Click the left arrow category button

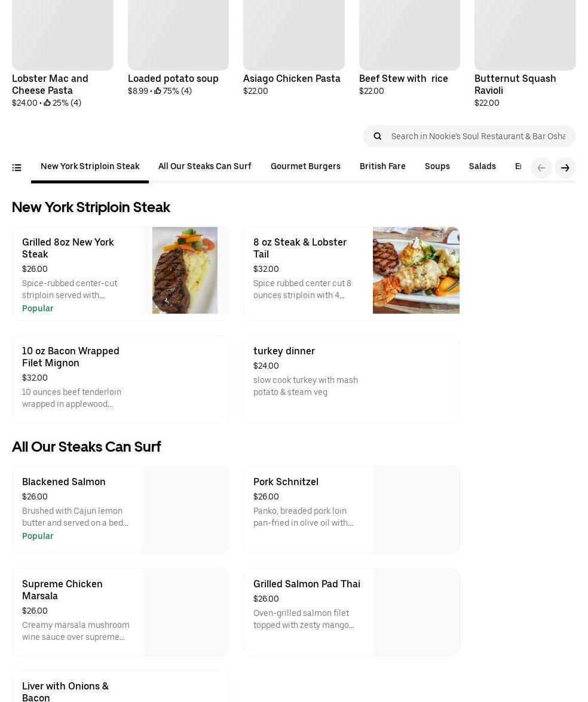541,168
